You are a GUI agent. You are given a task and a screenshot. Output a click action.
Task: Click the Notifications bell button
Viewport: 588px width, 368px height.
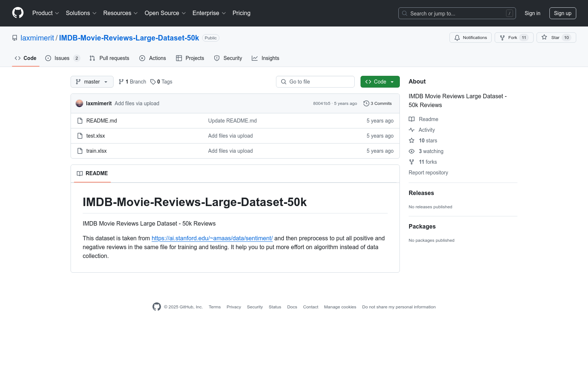470,38
